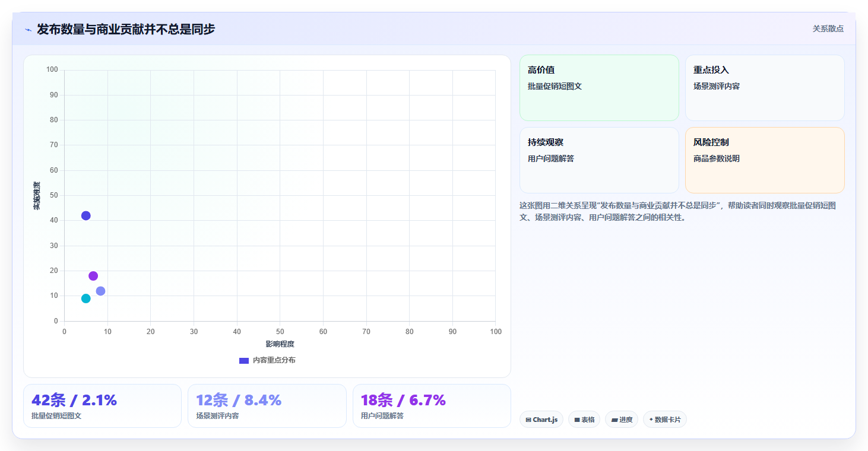Open the 高价值 quadrant card

599,88
